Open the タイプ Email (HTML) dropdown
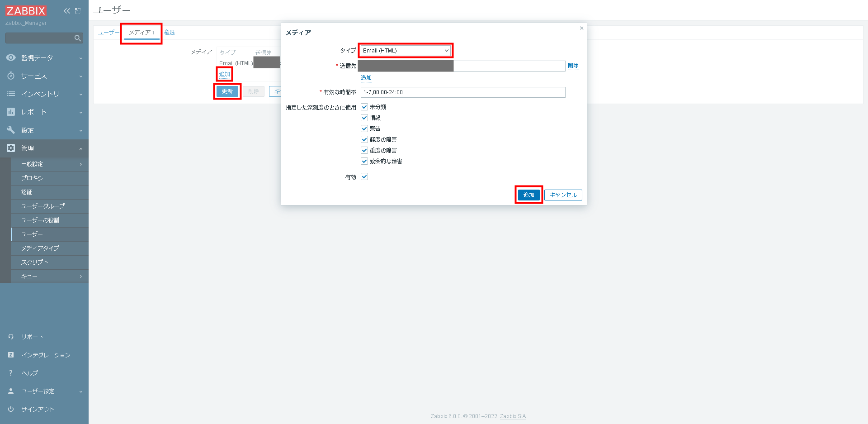This screenshot has width=868, height=424. (x=406, y=50)
